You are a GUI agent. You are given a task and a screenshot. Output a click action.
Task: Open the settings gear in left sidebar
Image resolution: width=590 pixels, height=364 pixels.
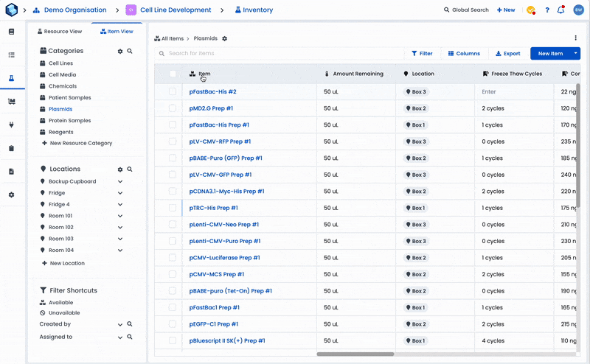click(11, 195)
